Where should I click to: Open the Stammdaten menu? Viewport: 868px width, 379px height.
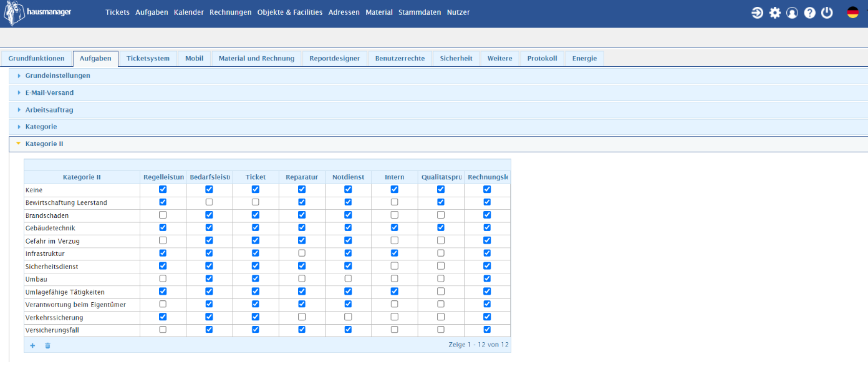coord(420,12)
